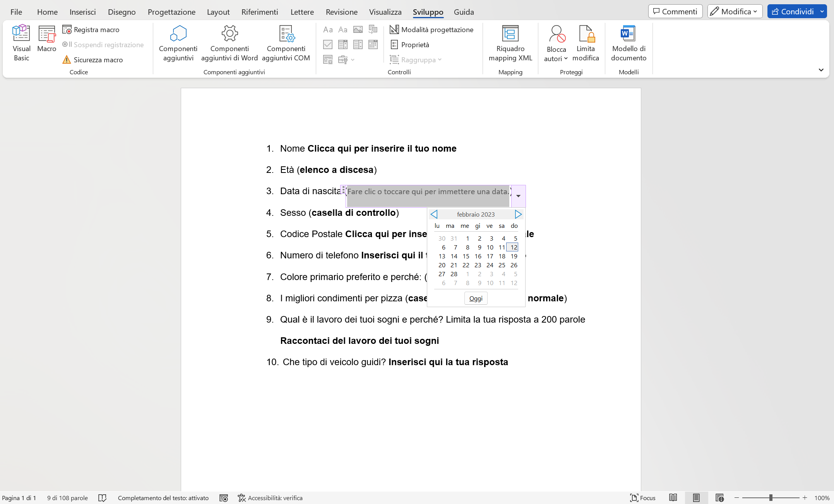Insert a combo box content control
This screenshot has width=834, height=504.
pyautogui.click(x=343, y=44)
